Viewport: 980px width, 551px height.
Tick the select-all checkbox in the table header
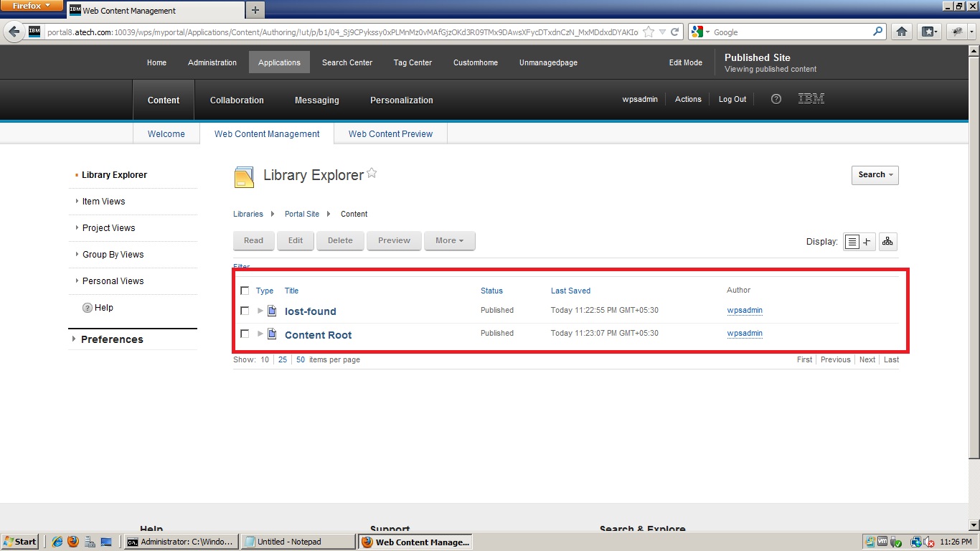(x=245, y=291)
